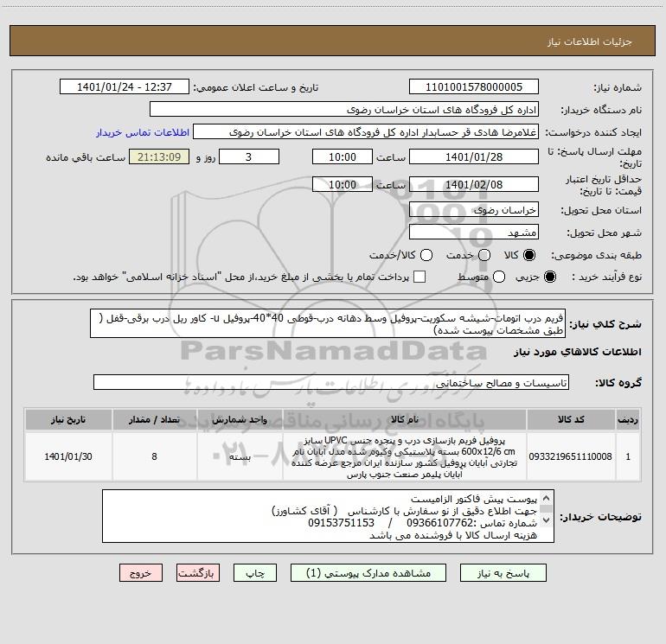Click the response deadline date 1401/01/28

pyautogui.click(x=474, y=157)
